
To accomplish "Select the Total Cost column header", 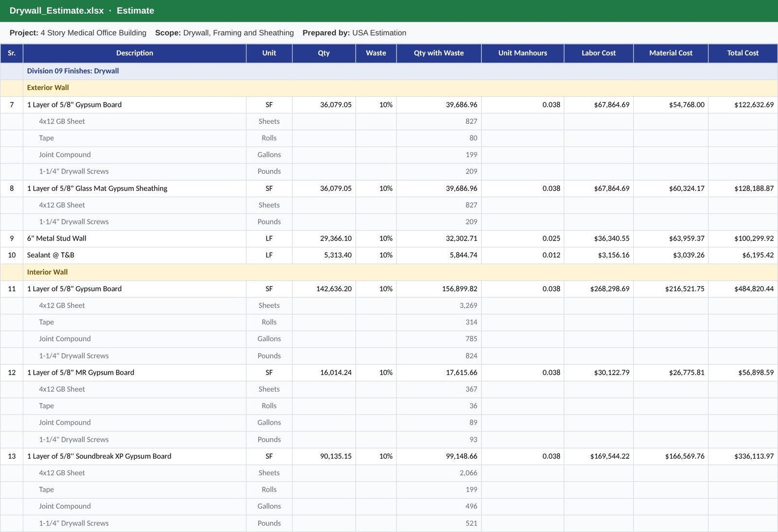I will click(x=743, y=53).
